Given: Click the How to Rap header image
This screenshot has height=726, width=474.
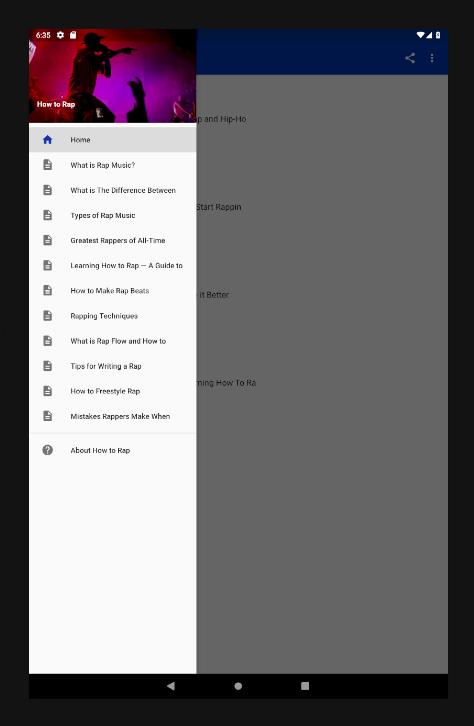Looking at the screenshot, I should 112,76.
